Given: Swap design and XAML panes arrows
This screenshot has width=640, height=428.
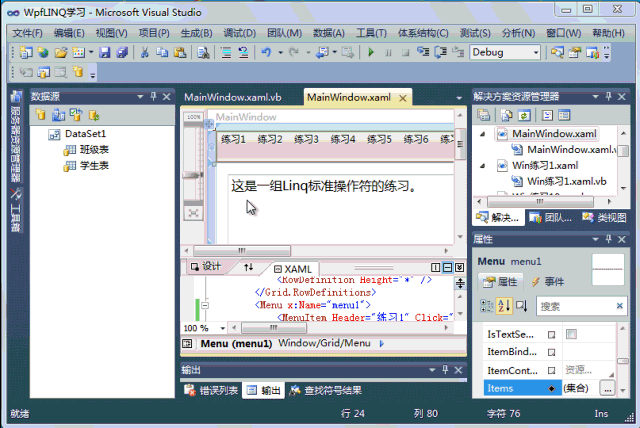Looking at the screenshot, I should pos(248,267).
